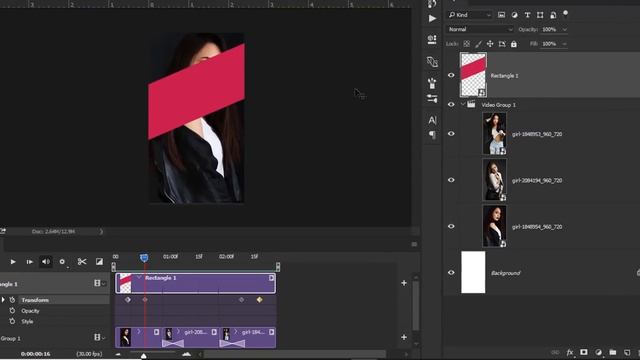The image size is (640, 360).
Task: Filter layers by smart objects
Action: (553, 15)
